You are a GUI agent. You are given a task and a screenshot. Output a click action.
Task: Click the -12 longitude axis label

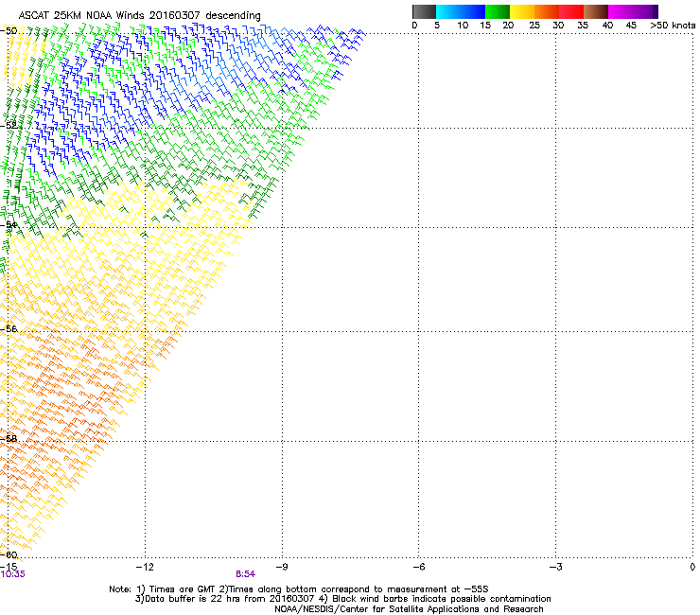point(145,567)
